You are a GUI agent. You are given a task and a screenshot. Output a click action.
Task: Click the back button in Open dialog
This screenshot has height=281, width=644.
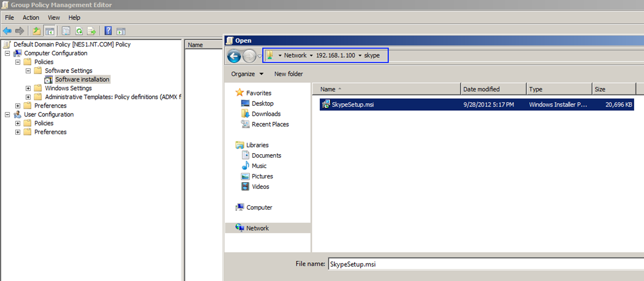(x=234, y=55)
